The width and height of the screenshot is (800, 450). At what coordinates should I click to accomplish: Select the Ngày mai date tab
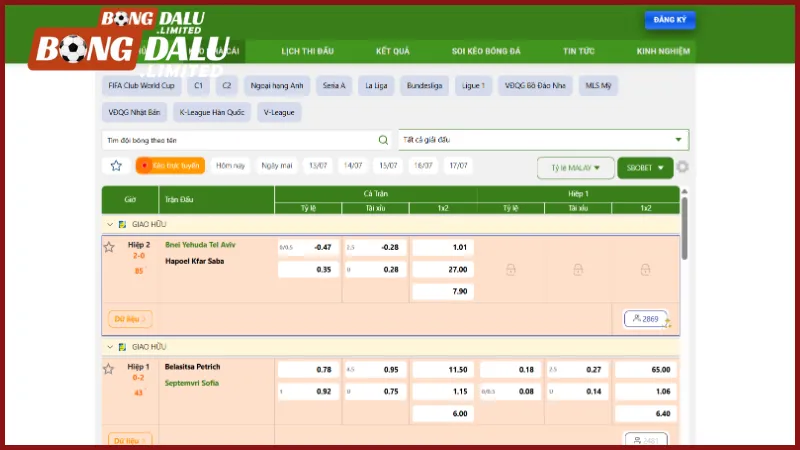click(277, 165)
